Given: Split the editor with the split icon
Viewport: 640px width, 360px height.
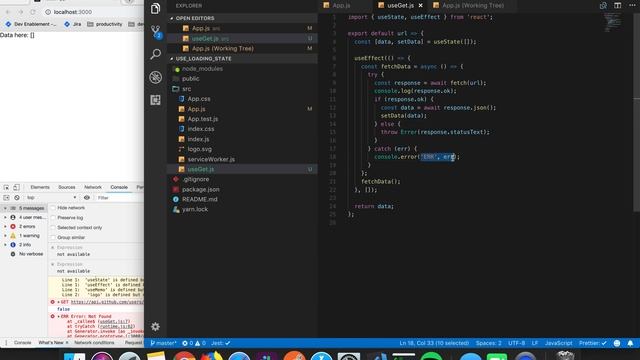Looking at the screenshot, I should [x=618, y=5].
